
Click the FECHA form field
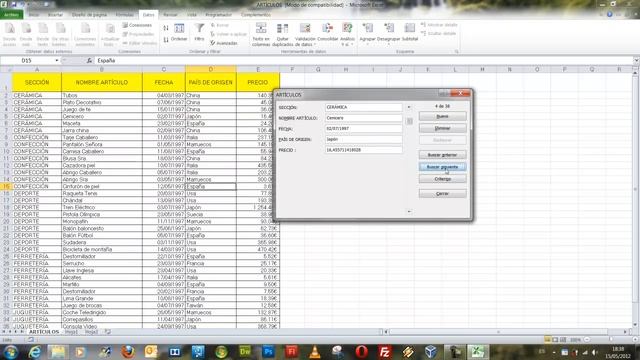[x=364, y=129]
